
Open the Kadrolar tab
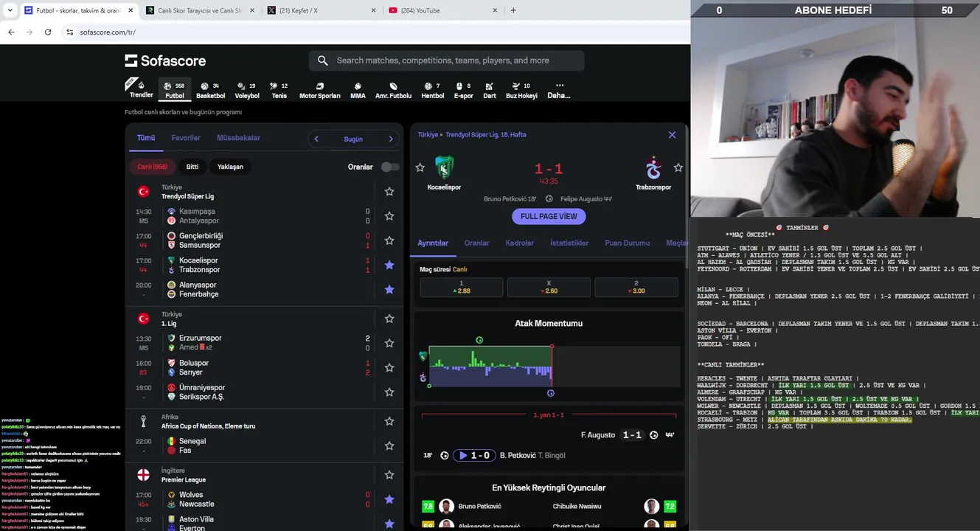[520, 243]
